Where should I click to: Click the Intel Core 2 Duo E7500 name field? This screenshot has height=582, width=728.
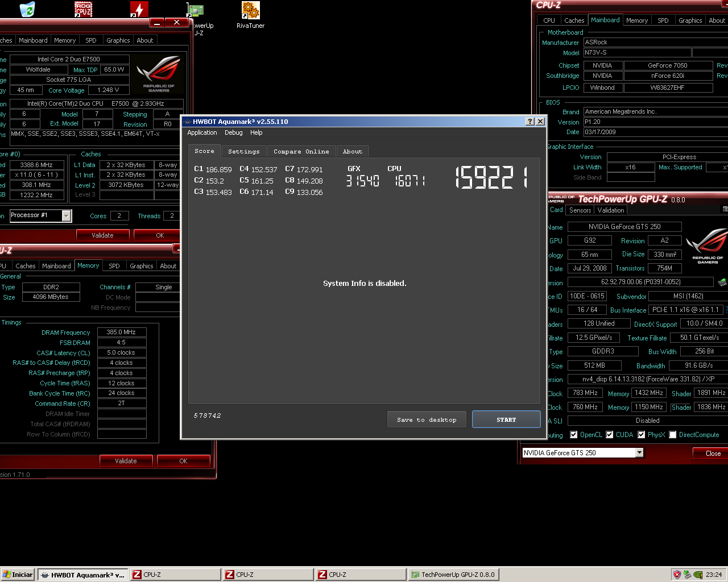pos(69,59)
